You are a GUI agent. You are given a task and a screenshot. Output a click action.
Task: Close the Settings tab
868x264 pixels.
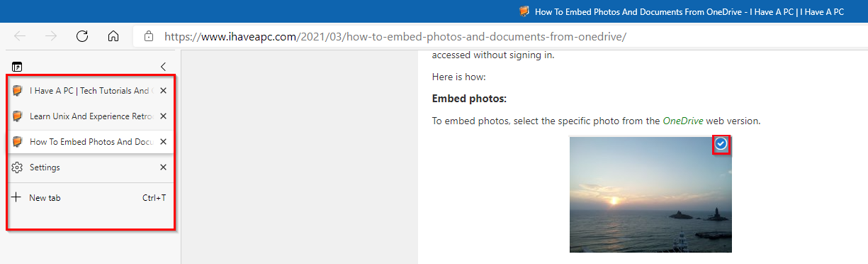[163, 167]
